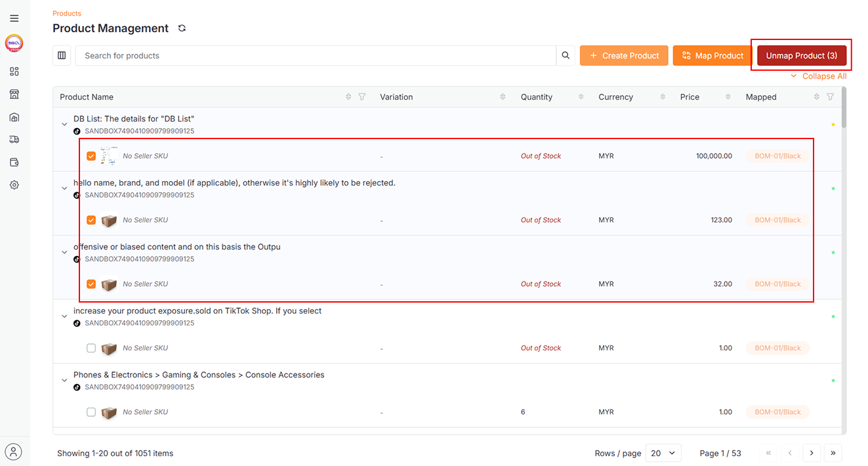Open the column layout toggle icon

tap(62, 56)
